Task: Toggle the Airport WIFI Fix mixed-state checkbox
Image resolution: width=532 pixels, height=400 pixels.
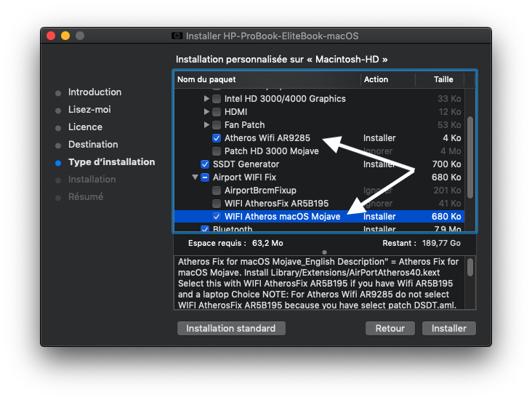Action: pos(205,177)
